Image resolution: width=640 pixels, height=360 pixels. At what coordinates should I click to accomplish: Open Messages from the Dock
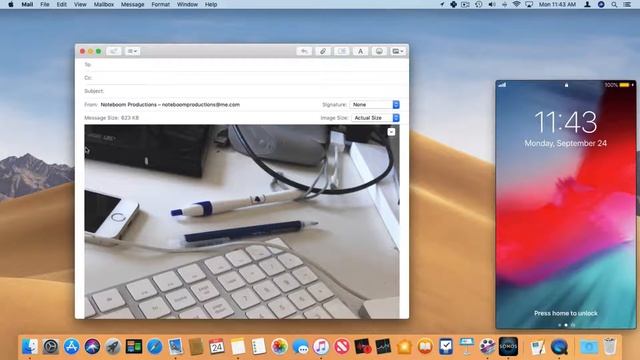point(300,347)
